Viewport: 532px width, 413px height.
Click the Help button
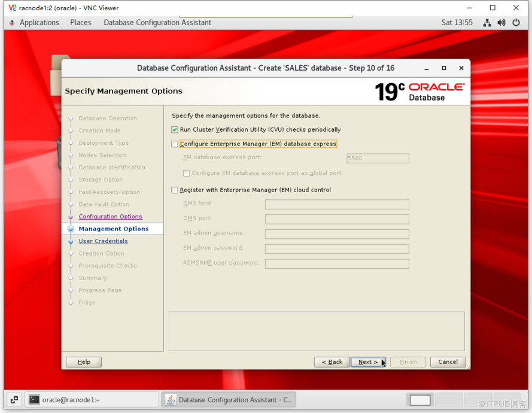(84, 362)
